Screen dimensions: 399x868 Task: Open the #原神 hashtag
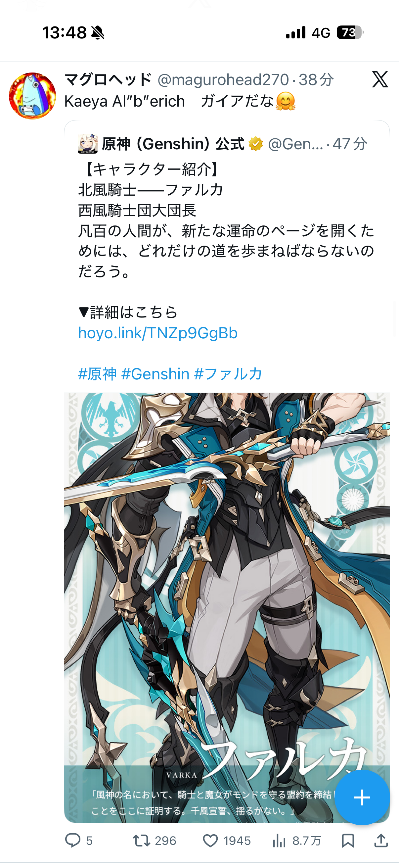tap(97, 374)
